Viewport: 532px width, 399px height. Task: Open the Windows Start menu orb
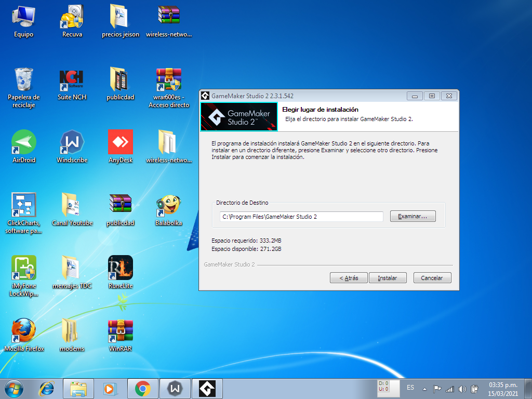click(x=14, y=389)
